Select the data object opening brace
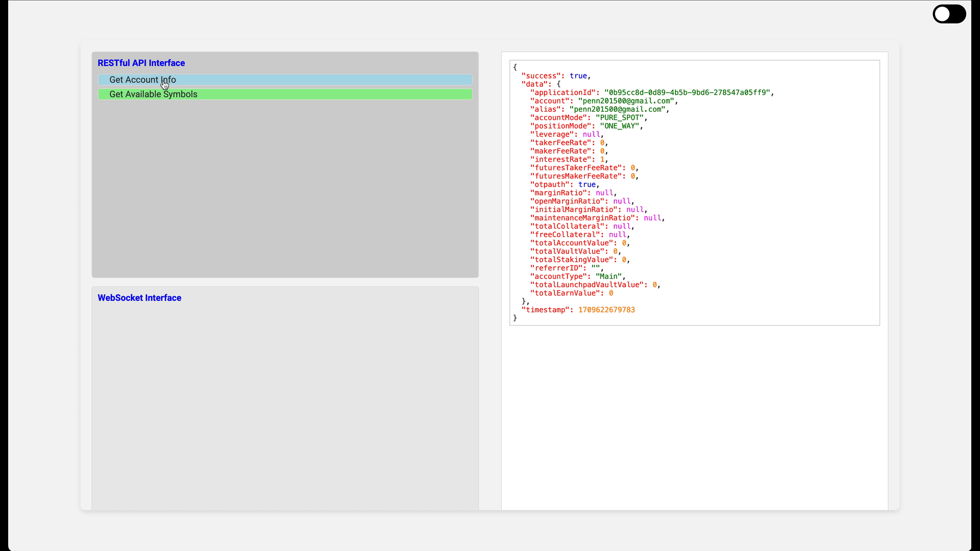 (x=559, y=84)
